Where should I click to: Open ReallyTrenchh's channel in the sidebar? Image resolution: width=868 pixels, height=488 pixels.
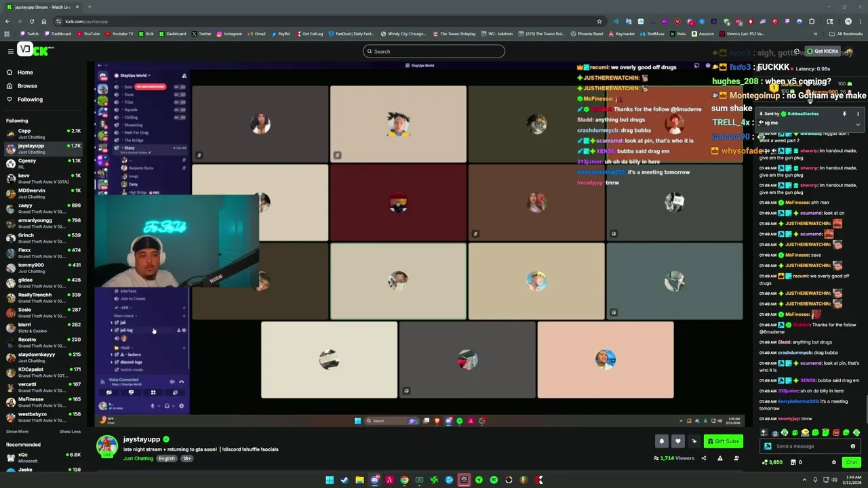[43, 298]
